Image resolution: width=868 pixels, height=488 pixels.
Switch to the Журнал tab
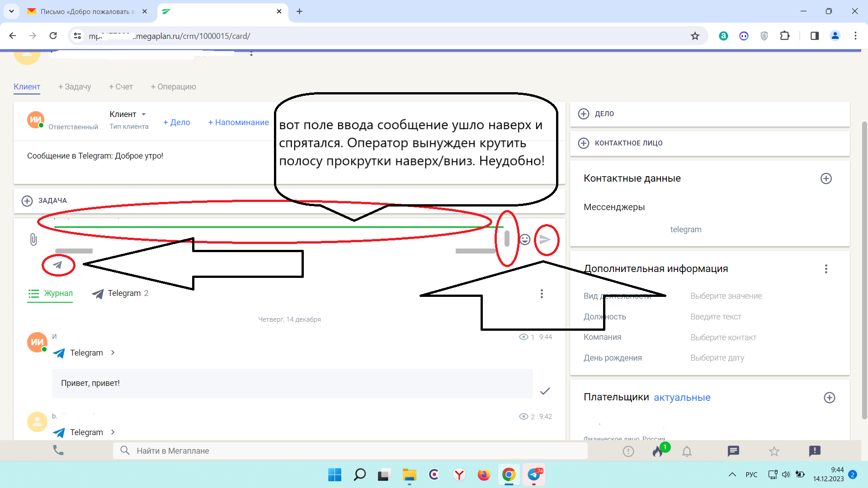pos(50,294)
